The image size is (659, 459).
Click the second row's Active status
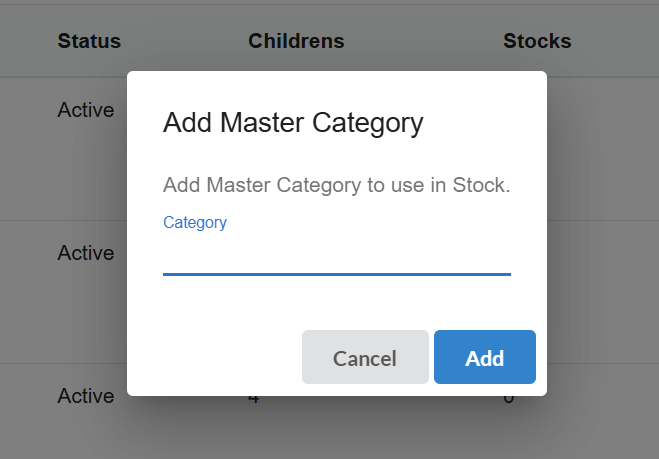click(86, 253)
